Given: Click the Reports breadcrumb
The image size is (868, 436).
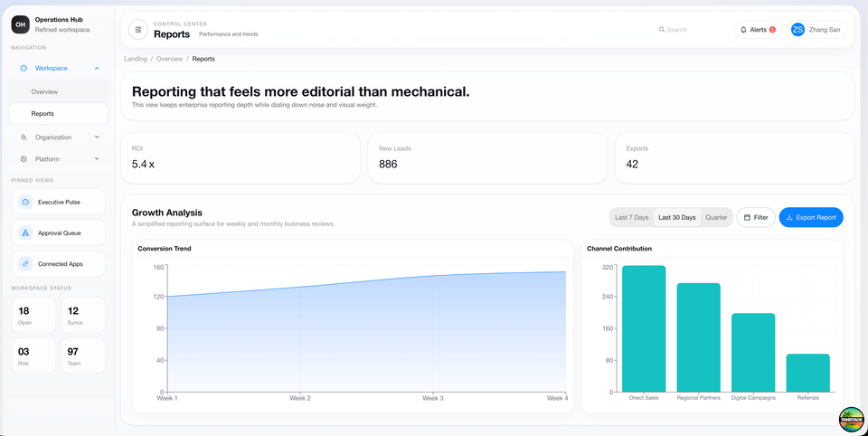Looking at the screenshot, I should pyautogui.click(x=203, y=59).
